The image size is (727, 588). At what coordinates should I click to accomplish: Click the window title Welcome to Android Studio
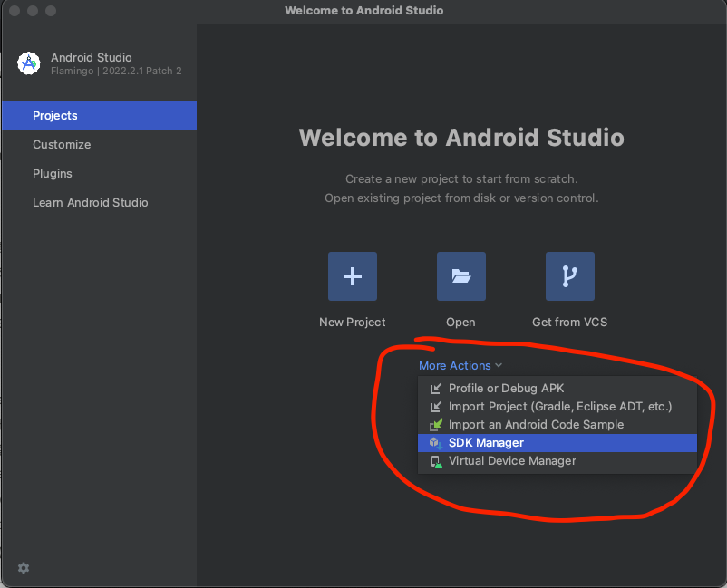pos(364,10)
